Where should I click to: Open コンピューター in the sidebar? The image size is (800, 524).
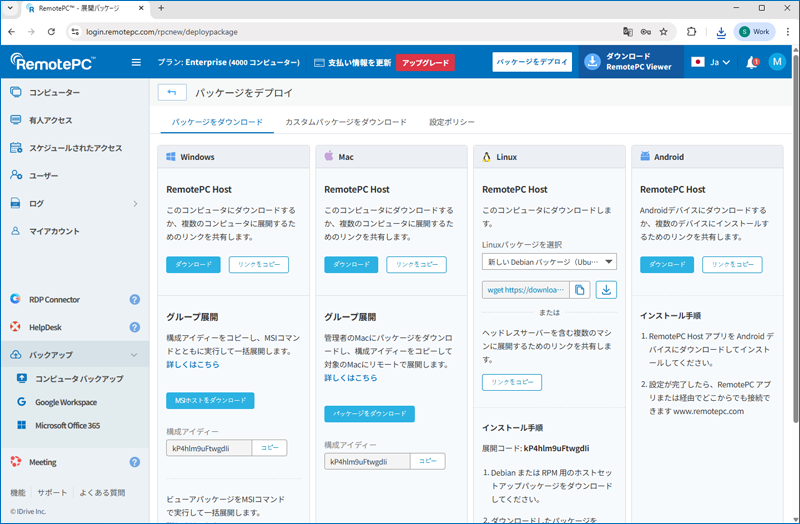(x=55, y=92)
